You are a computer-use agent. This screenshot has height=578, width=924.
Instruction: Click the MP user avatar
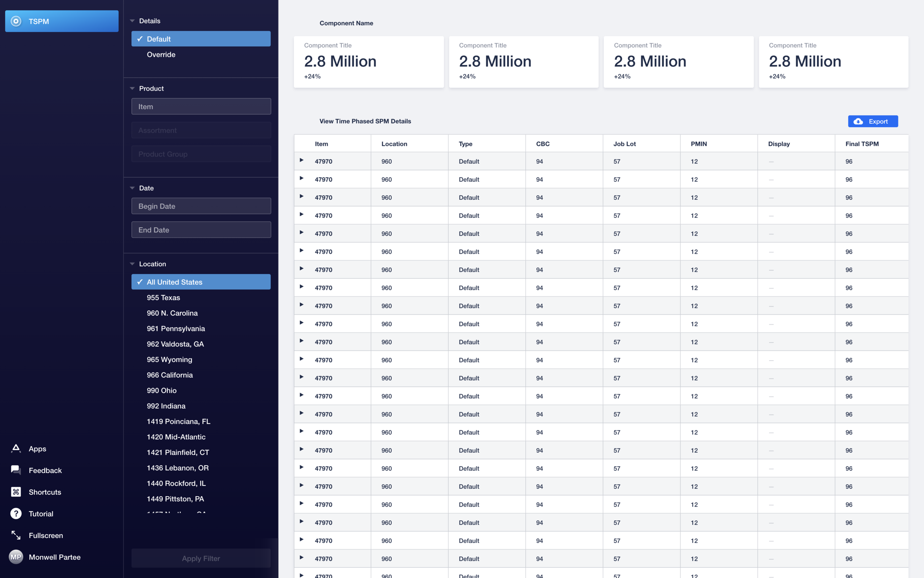(16, 557)
